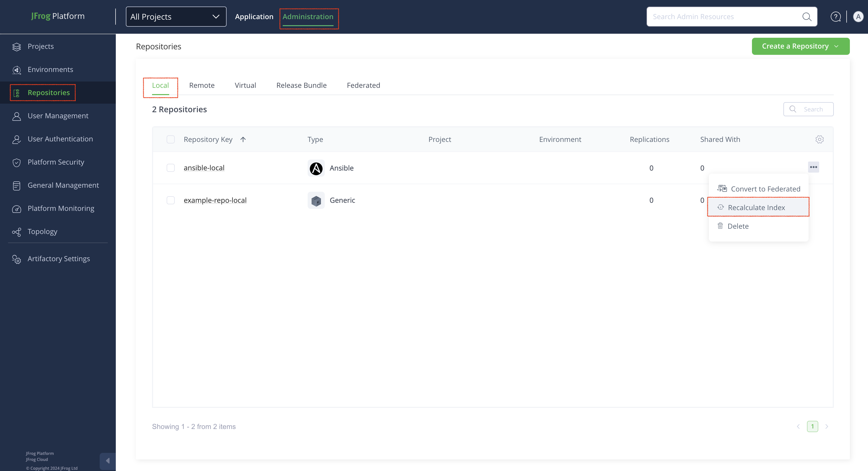Viewport: 868px width, 471px height.
Task: Click the Platform Monitoring gauge icon
Action: pos(17,209)
